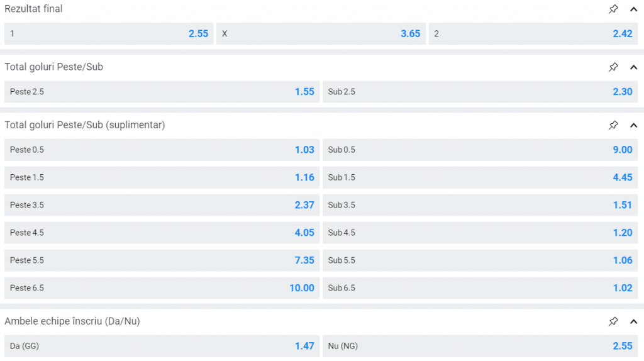The image size is (644, 361).
Task: Collapse the Rezultat final section
Action: [633, 9]
